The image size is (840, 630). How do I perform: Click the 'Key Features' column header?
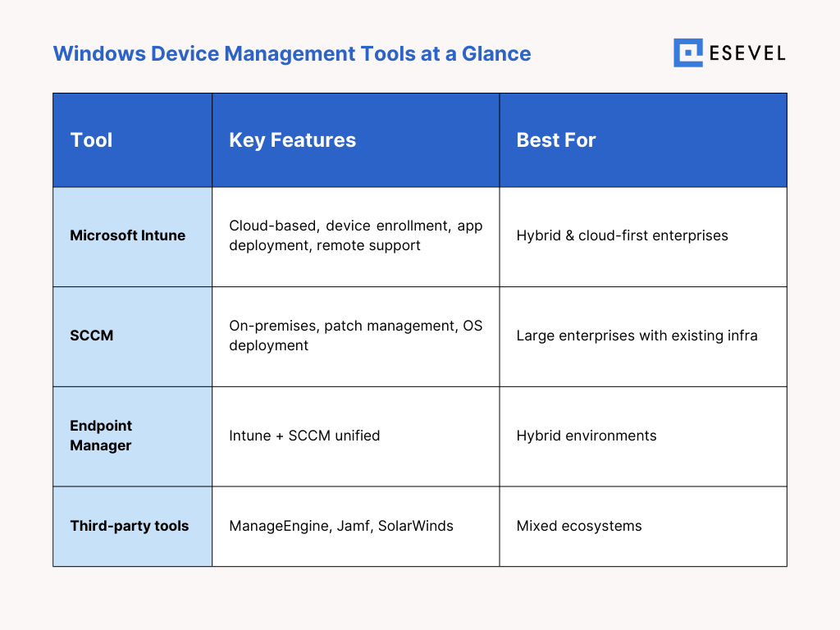(356, 139)
